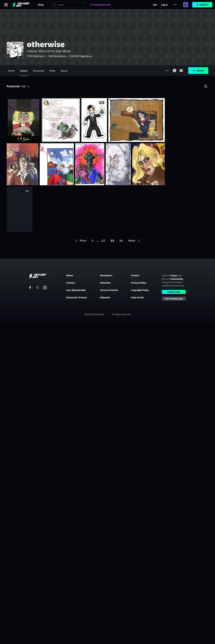Open the pink background creature thumbnail
The height and width of the screenshot is (644, 215).
point(90,164)
